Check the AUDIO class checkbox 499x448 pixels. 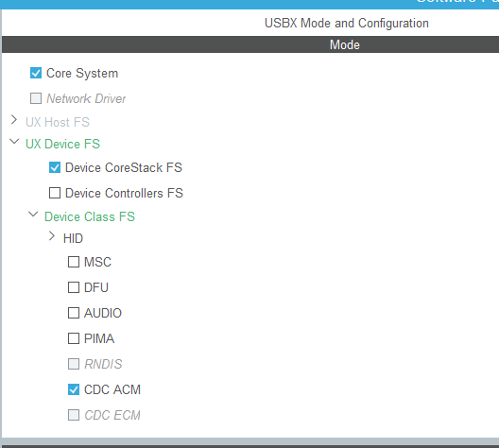(x=74, y=313)
